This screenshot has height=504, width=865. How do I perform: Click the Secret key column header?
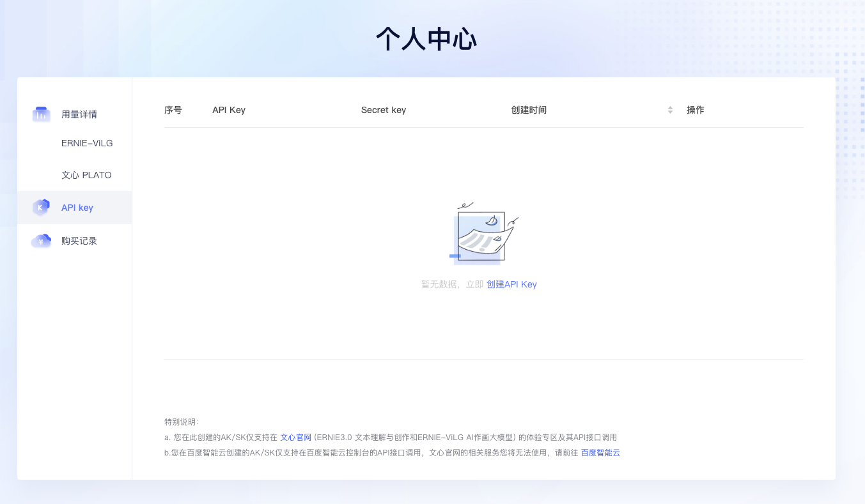[384, 110]
